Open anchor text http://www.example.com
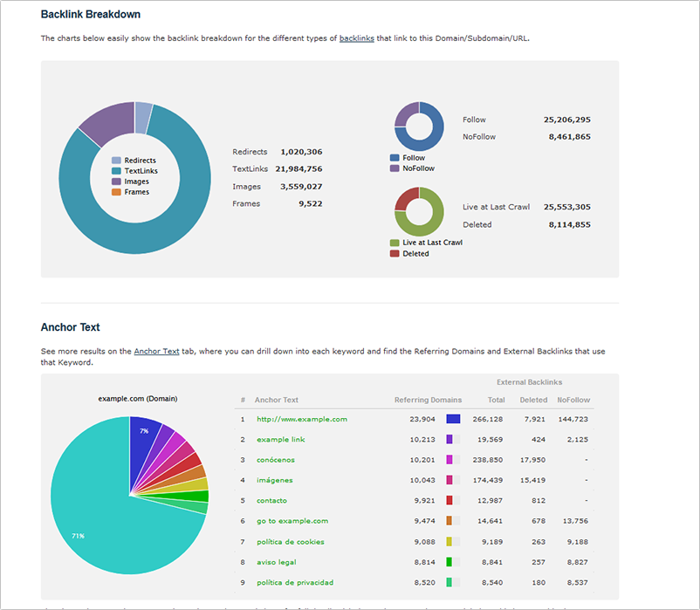Viewport: 700px width, 610px height. tap(302, 419)
